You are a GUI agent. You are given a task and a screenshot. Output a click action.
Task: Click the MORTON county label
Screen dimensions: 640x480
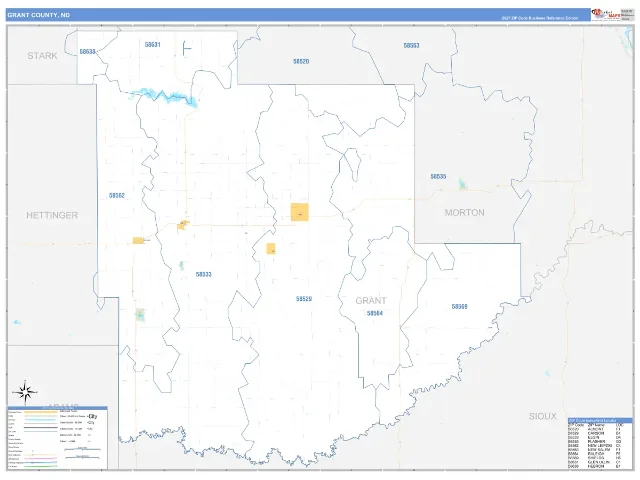[x=464, y=212]
